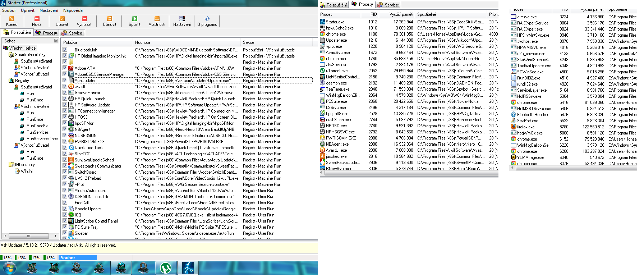Click the 13% CPU usage meter
The width and height of the screenshot is (644, 279).
point(21,257)
